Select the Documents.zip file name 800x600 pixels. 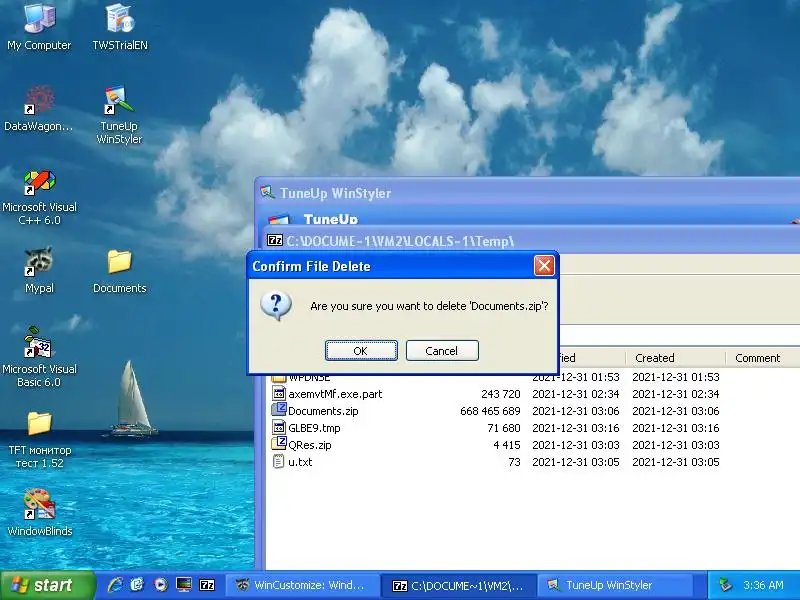(323, 411)
